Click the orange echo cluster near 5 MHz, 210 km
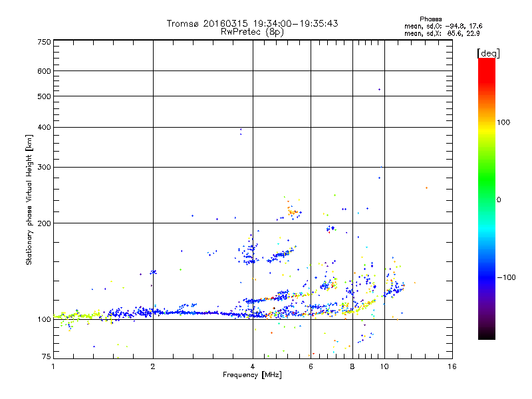The width and height of the screenshot is (532, 399). [x=292, y=211]
